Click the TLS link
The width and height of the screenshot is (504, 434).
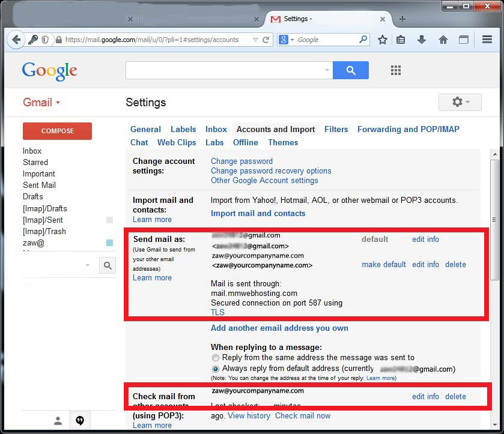click(217, 312)
